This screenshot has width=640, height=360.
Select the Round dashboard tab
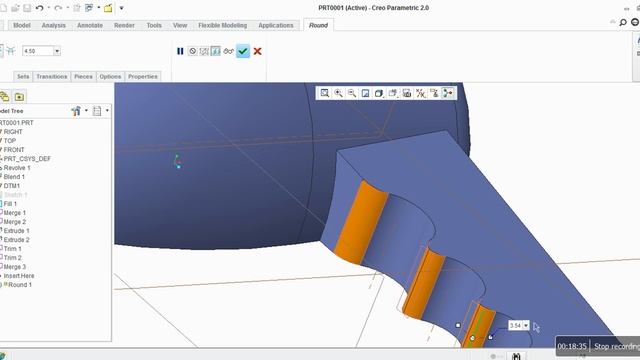(x=318, y=25)
